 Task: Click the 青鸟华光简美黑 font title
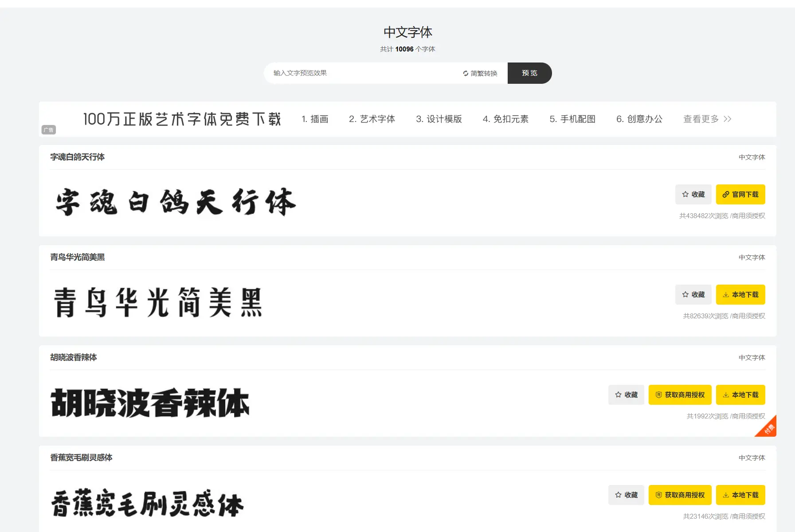[x=78, y=257]
